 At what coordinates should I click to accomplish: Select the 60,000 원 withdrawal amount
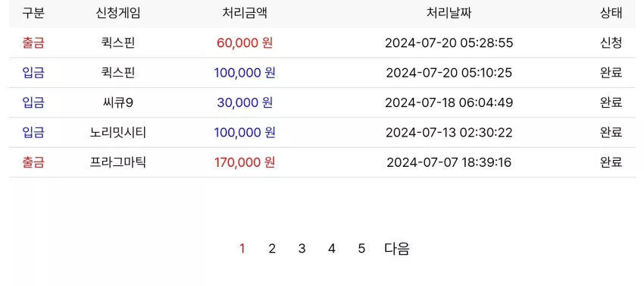[245, 42]
